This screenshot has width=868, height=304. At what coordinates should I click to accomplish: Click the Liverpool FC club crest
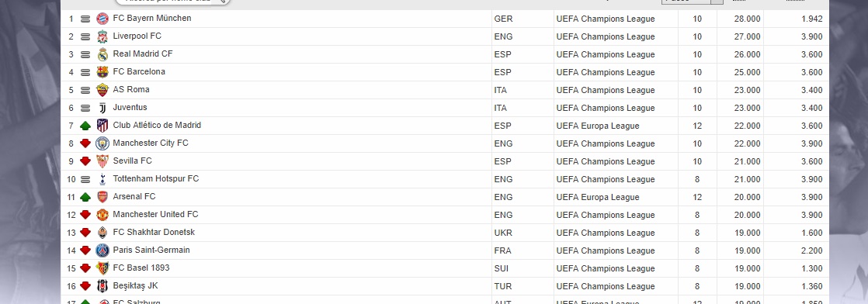(102, 36)
